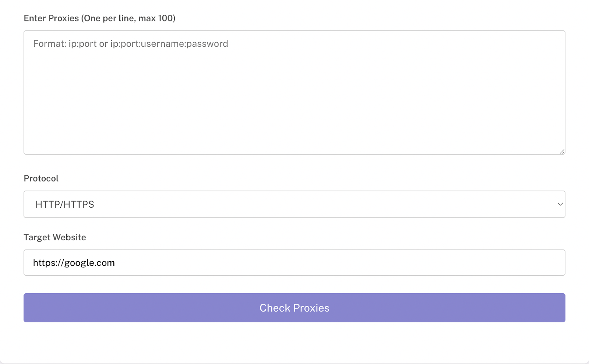Click the chevron arrow of Protocol select

[560, 204]
